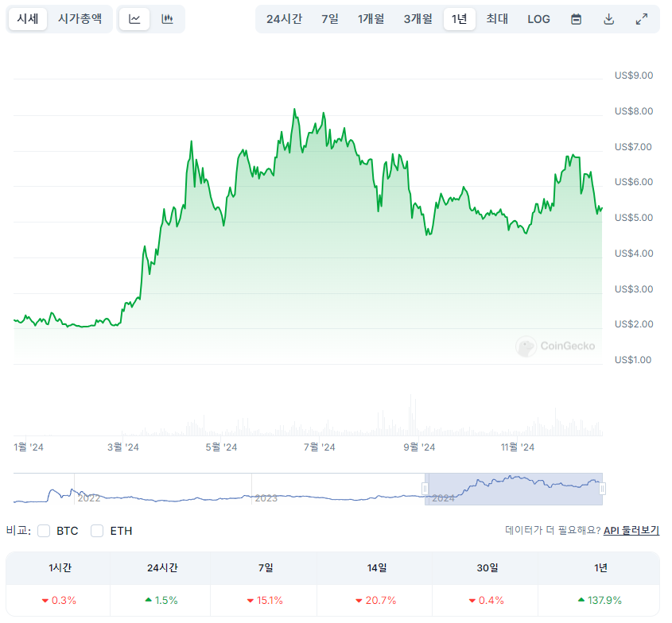The width and height of the screenshot is (672, 623).
Task: Choose the 1개월 time range
Action: (x=371, y=19)
